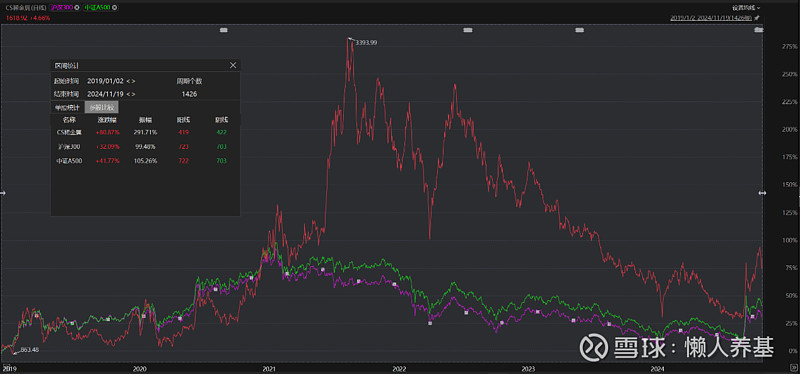Viewport: 800px width, 374px height.
Task: Click the 1618.92 +4.66% price readout
Action: click(x=28, y=18)
